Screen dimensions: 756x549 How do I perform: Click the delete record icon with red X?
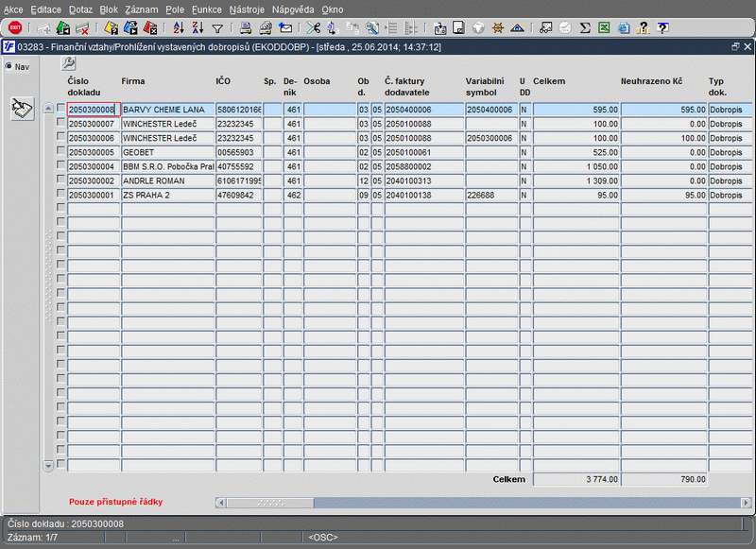[82, 28]
